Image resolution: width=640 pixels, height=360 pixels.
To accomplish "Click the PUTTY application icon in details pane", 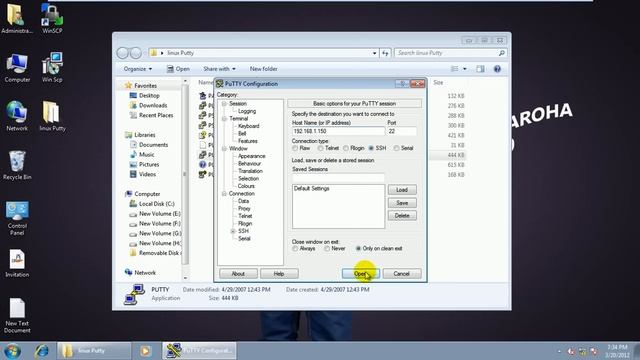I will [x=134, y=294].
